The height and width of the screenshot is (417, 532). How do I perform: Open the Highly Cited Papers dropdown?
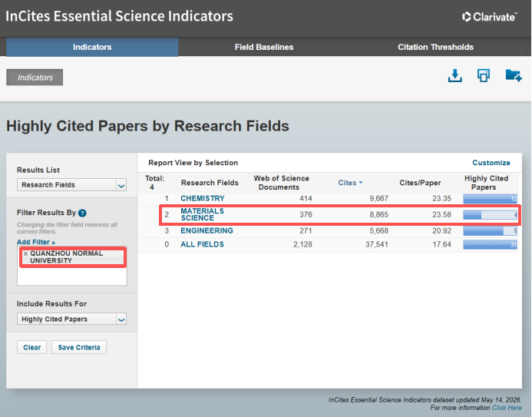(71, 319)
